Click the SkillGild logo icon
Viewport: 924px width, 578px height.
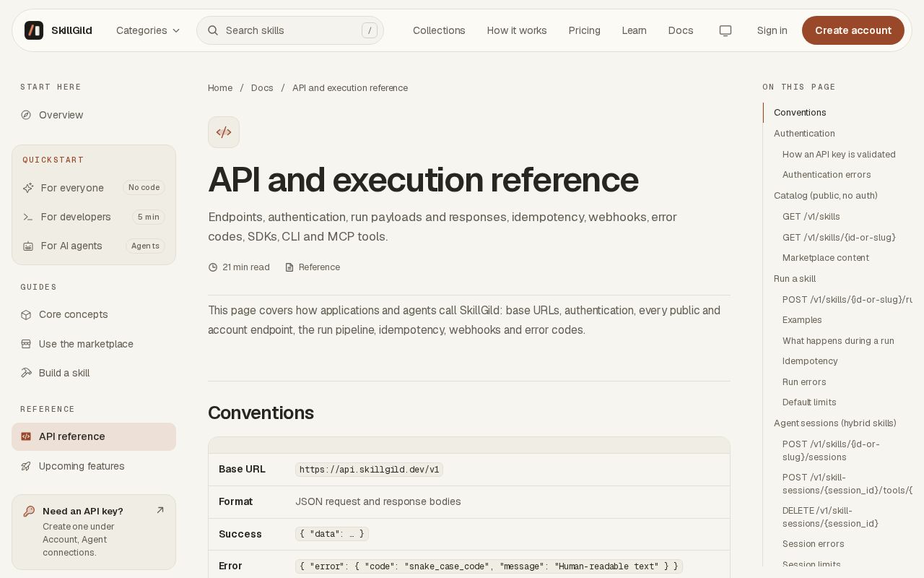tap(34, 30)
